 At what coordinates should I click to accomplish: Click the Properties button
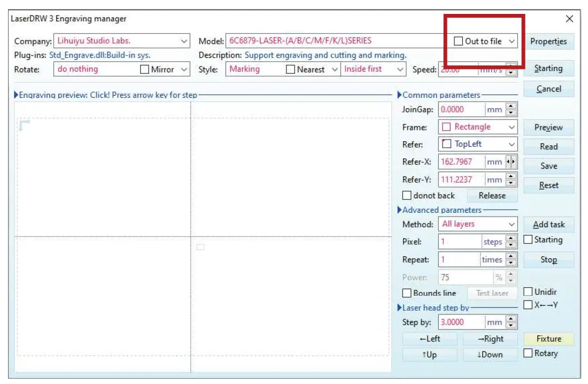[x=548, y=41]
